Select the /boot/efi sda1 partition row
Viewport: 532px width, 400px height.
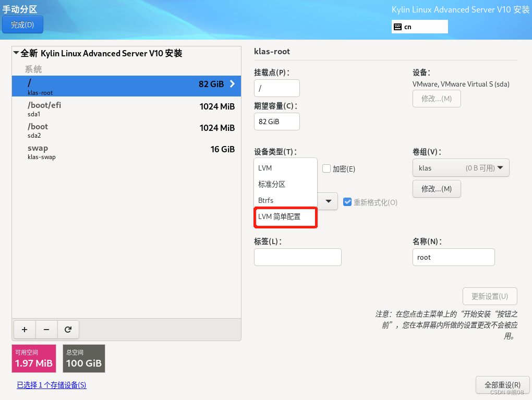coord(126,108)
